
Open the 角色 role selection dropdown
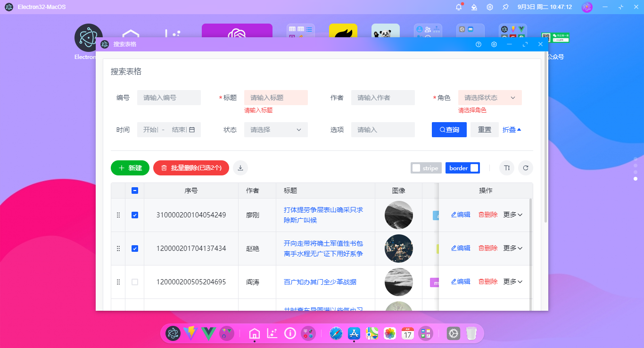tap(490, 98)
